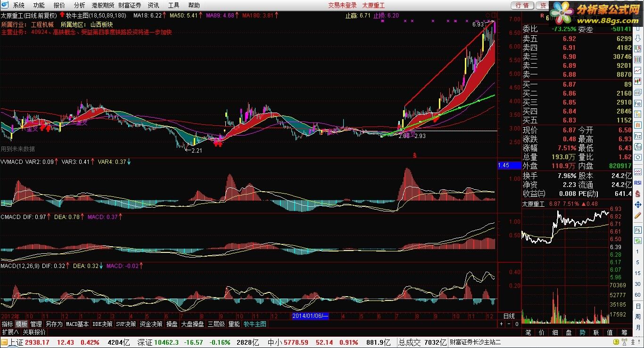Select the 模板 tab
This screenshot has height=348, width=644.
coord(22,324)
